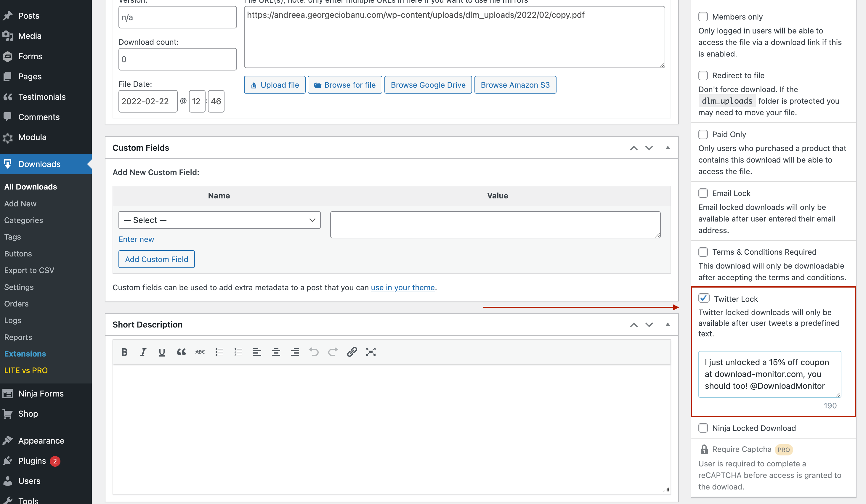Image resolution: width=866 pixels, height=504 pixels.
Task: Click the custom field Value textarea
Action: pos(495,225)
